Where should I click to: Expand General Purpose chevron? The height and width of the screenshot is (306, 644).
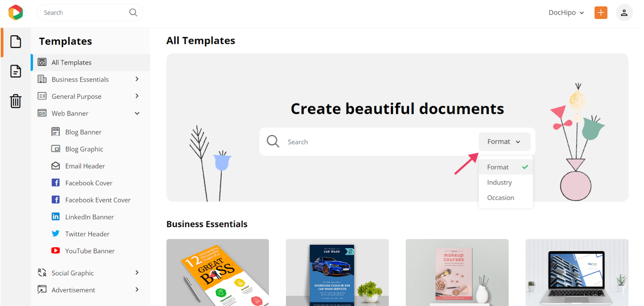[137, 96]
